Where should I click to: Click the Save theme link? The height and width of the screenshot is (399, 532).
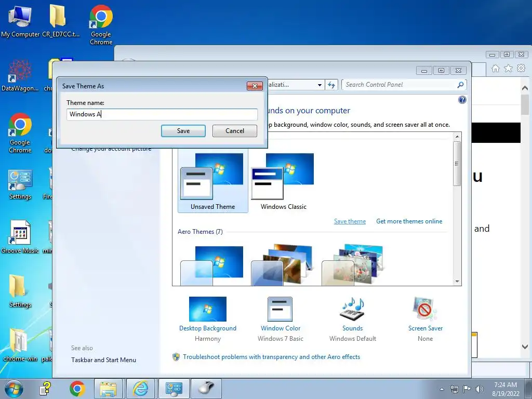[x=350, y=221]
